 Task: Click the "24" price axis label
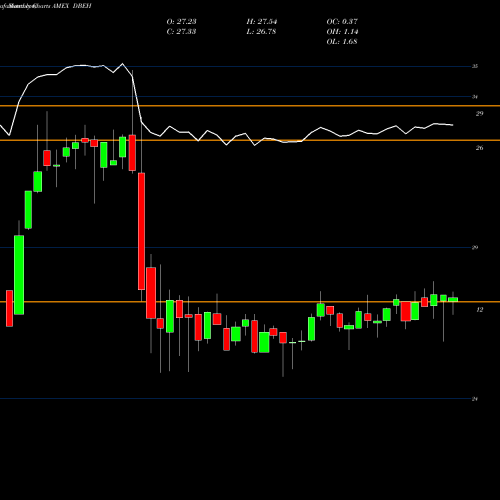[x=475, y=399]
